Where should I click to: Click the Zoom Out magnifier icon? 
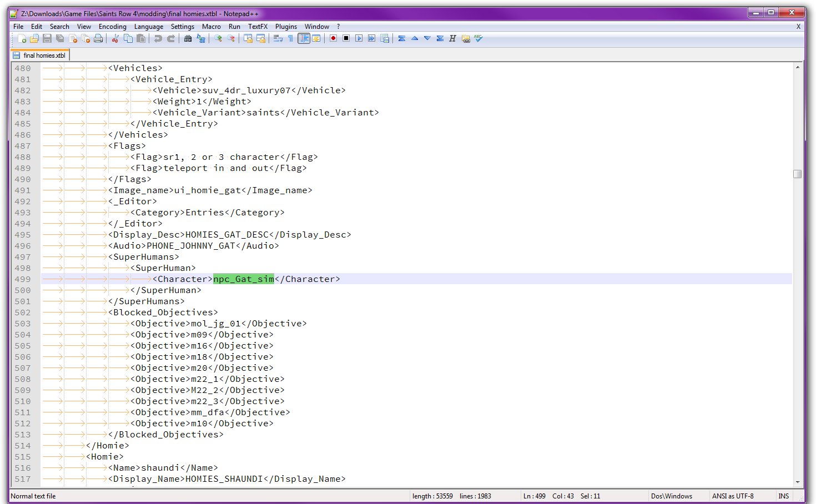click(231, 38)
